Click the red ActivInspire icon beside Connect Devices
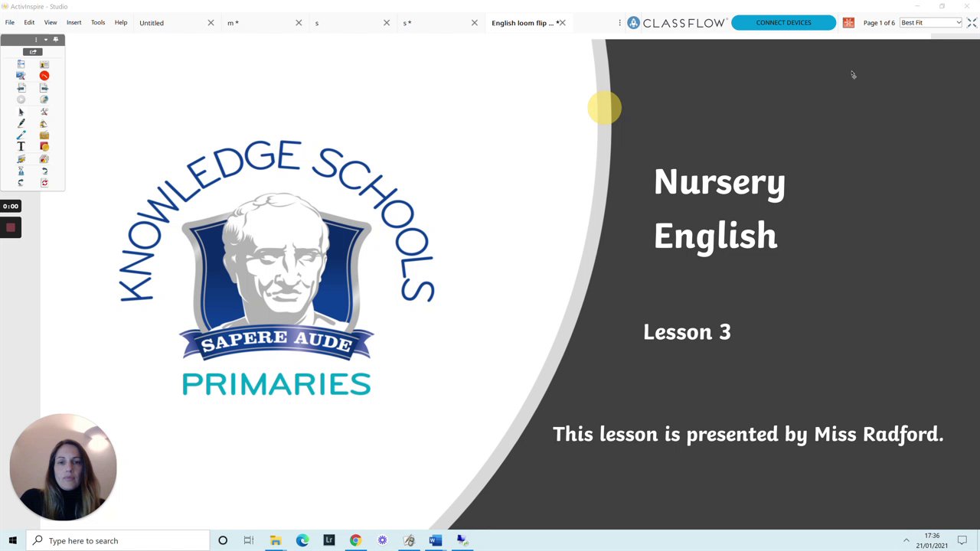The image size is (980, 551). pyautogui.click(x=848, y=23)
